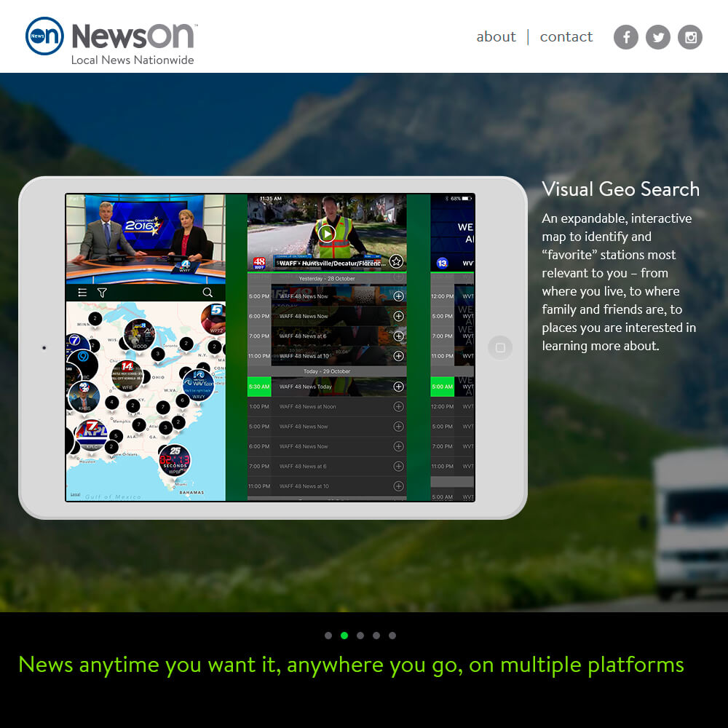
Task: Select the fifth carousel dot
Action: click(392, 636)
